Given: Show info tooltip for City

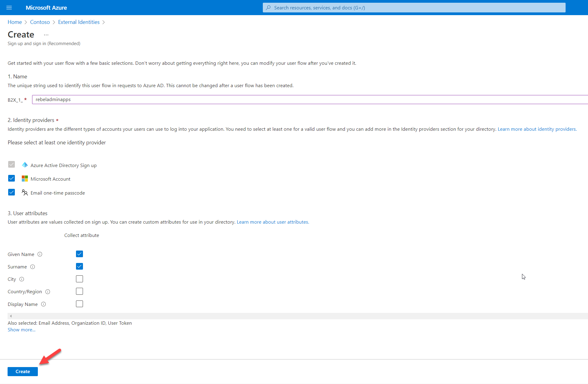Looking at the screenshot, I should [21, 279].
